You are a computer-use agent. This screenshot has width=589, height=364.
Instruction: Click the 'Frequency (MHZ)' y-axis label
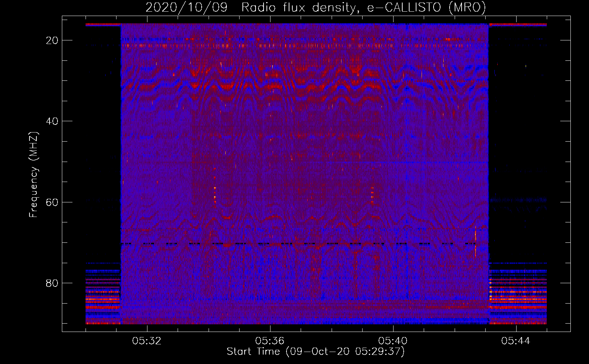coord(33,175)
